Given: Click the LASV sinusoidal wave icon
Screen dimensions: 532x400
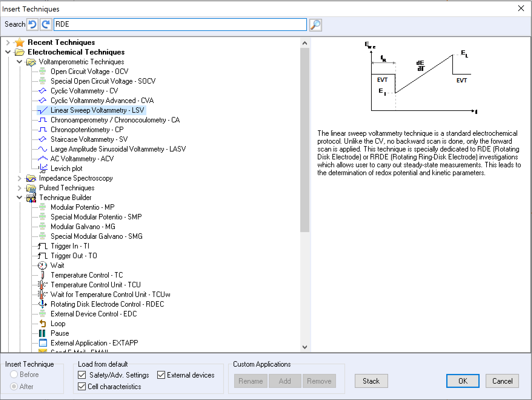Looking at the screenshot, I should coord(43,149).
